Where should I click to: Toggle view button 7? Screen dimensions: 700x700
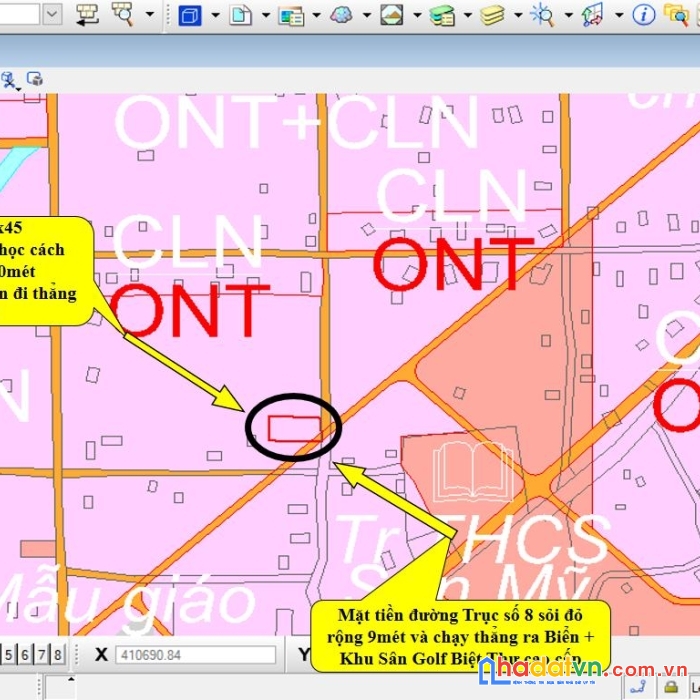[x=42, y=655]
